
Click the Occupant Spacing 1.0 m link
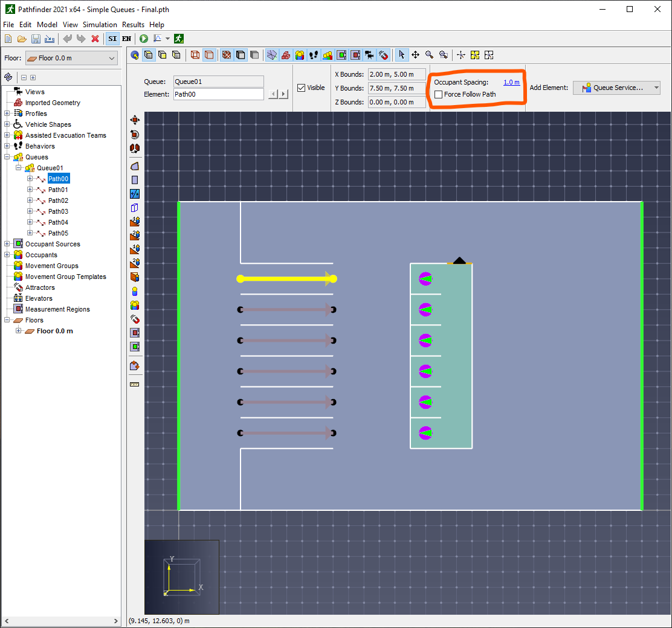tap(511, 82)
